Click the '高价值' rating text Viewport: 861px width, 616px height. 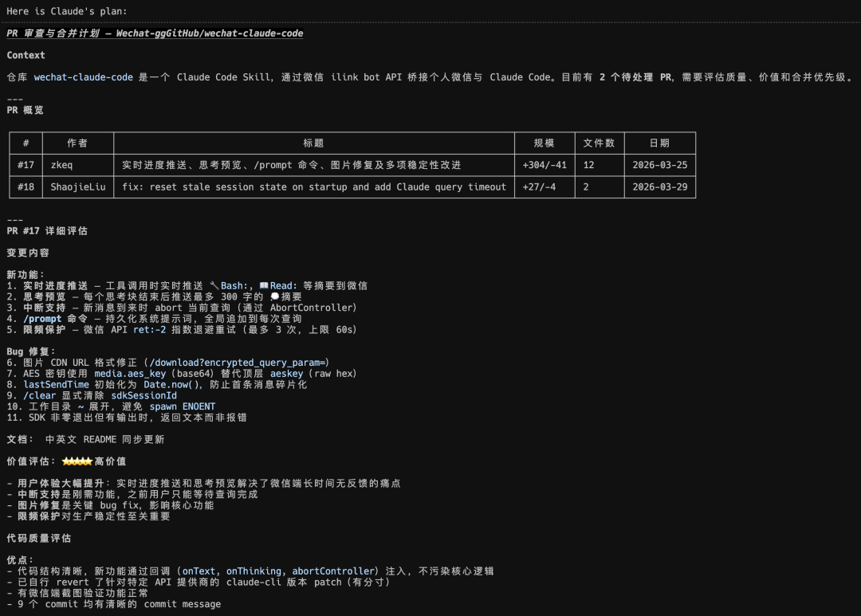coord(110,461)
